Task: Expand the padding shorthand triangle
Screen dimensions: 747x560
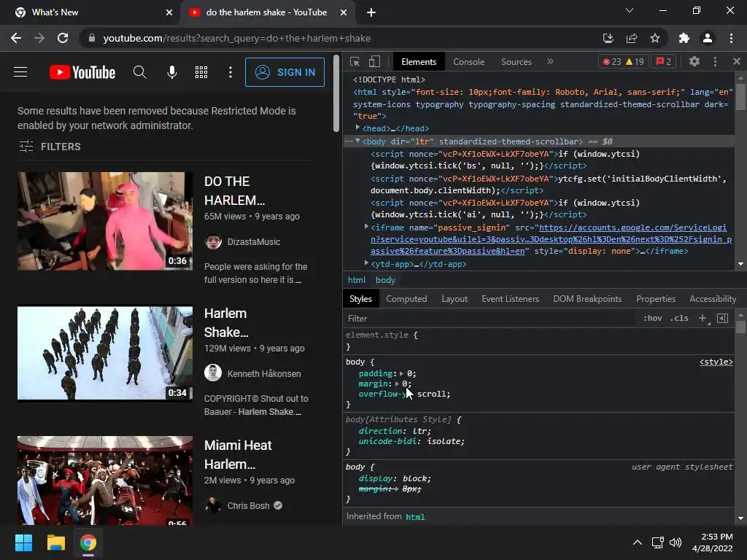Action: pyautogui.click(x=402, y=374)
